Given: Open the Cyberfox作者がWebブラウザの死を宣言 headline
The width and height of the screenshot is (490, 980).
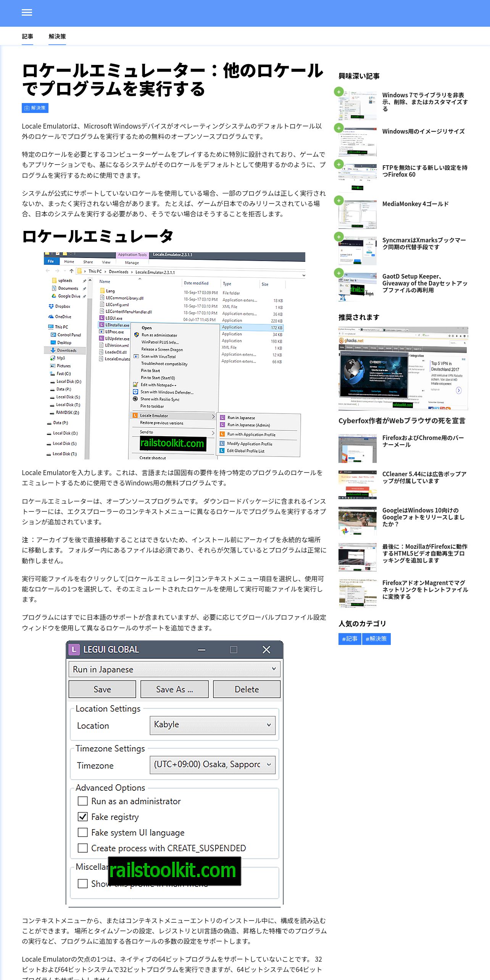Looking at the screenshot, I should (x=402, y=421).
